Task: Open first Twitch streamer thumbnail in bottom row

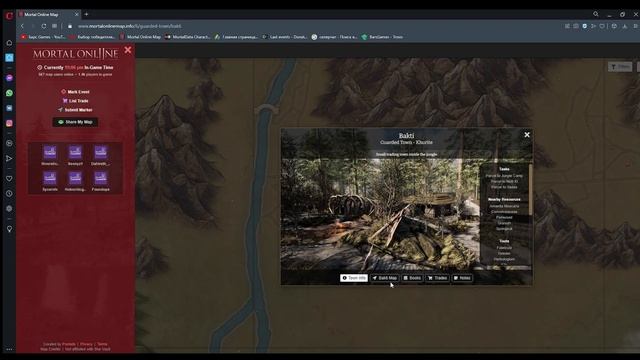Action: tap(50, 178)
